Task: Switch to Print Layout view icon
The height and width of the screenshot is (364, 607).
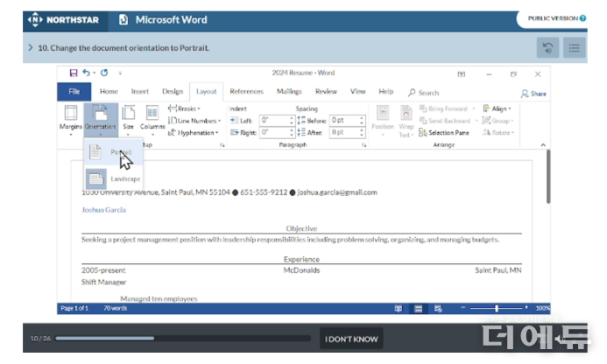Action: tap(418, 308)
